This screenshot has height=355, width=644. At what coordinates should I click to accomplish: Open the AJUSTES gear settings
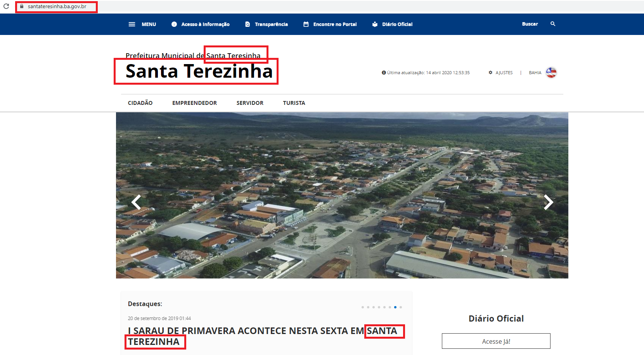pos(490,73)
